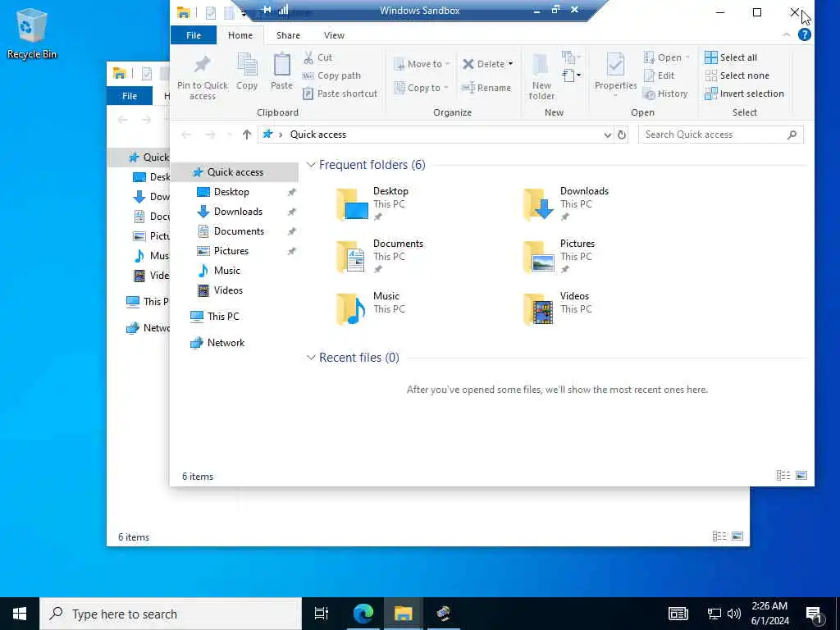The height and width of the screenshot is (630, 840).
Task: Collapse the Recent files section
Action: (x=311, y=358)
